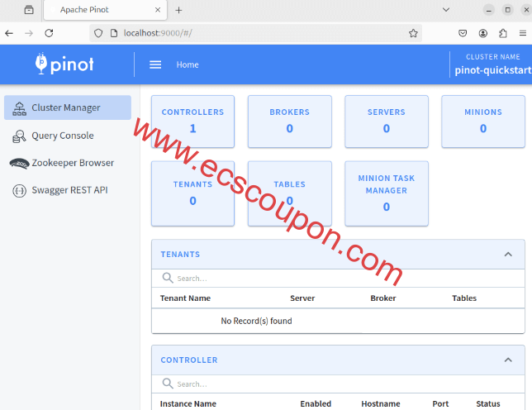Open the Tenants summary card
Screen dimensions: 532x410
click(192, 193)
